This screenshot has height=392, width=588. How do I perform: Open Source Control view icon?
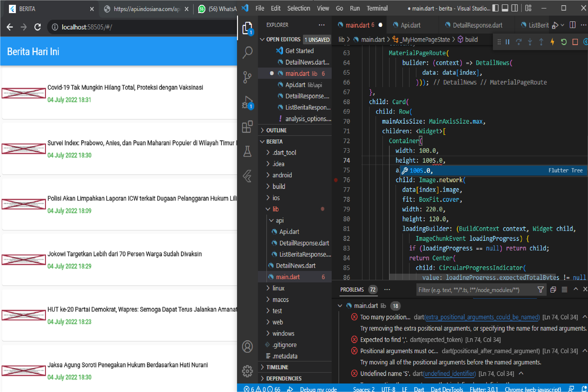coord(247,77)
